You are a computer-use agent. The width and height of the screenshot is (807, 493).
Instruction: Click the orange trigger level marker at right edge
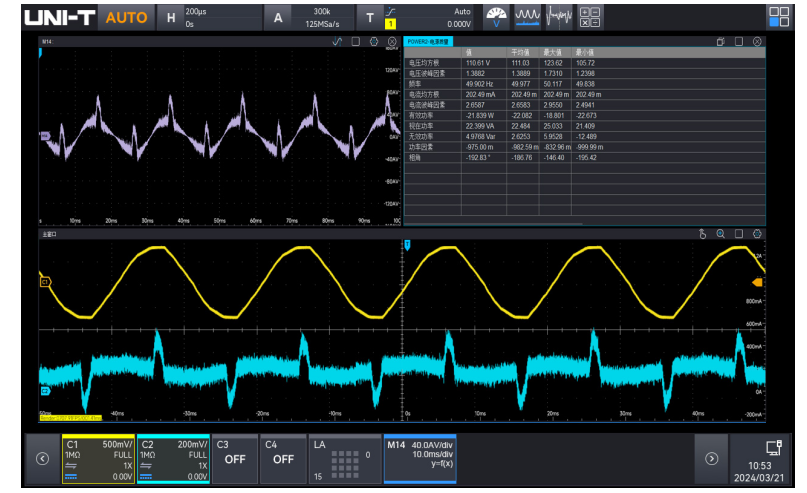(x=756, y=283)
